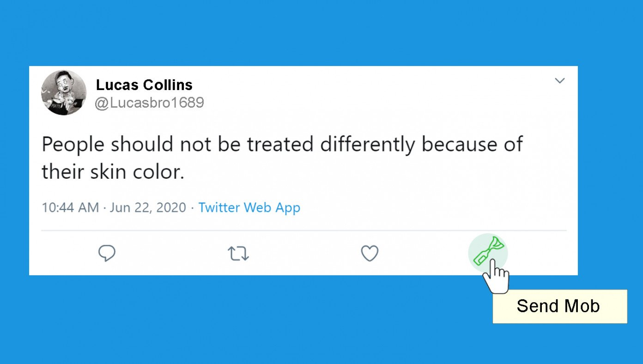Click the word "People" in the tweet
The image size is (643, 364).
73,145
